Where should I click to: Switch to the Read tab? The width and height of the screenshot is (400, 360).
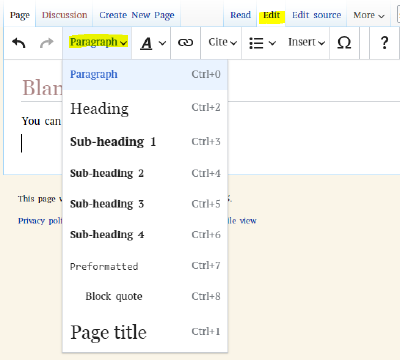point(240,15)
